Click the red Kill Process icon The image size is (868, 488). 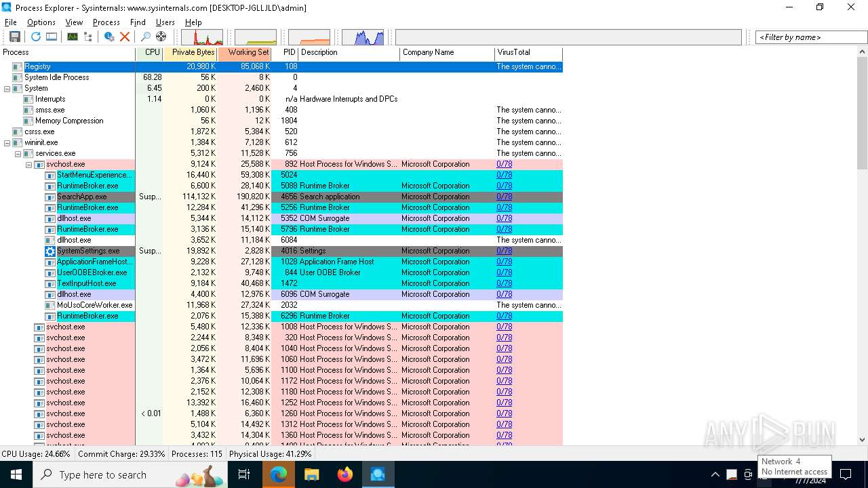125,37
